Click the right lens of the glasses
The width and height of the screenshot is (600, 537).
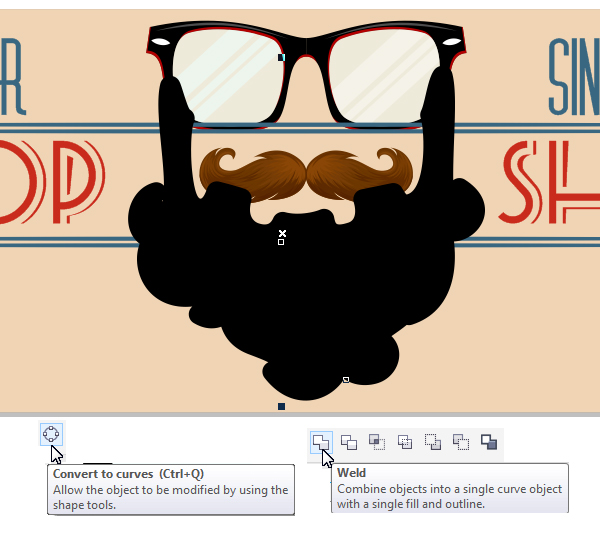[380, 75]
